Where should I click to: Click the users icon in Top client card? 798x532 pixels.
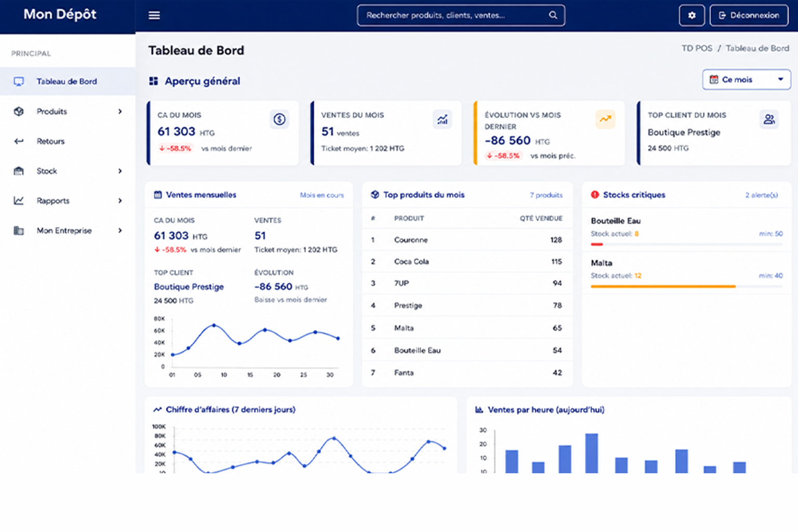(x=769, y=119)
